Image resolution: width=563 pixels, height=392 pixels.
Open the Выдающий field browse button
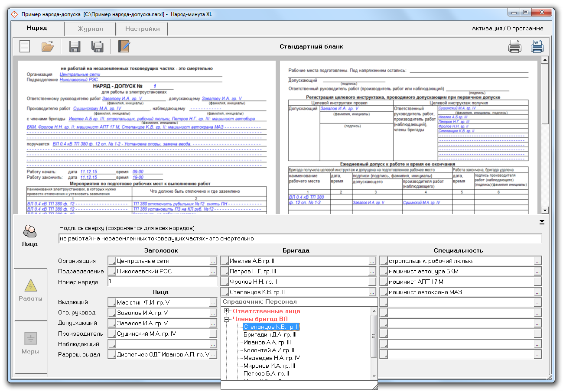[x=213, y=302]
